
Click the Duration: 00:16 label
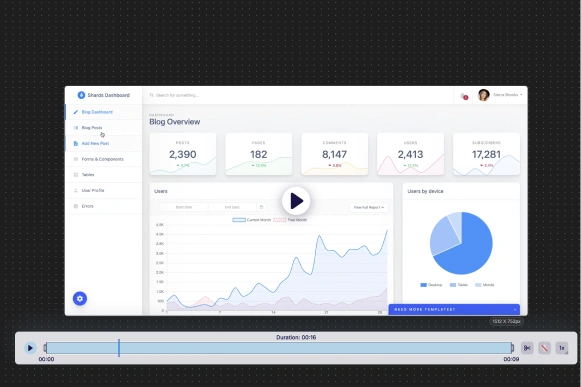[x=296, y=337]
